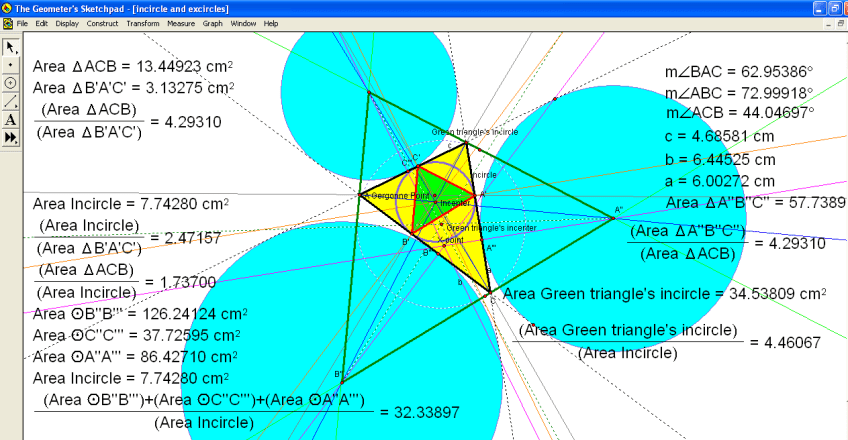Select the Point tool

tap(11, 65)
